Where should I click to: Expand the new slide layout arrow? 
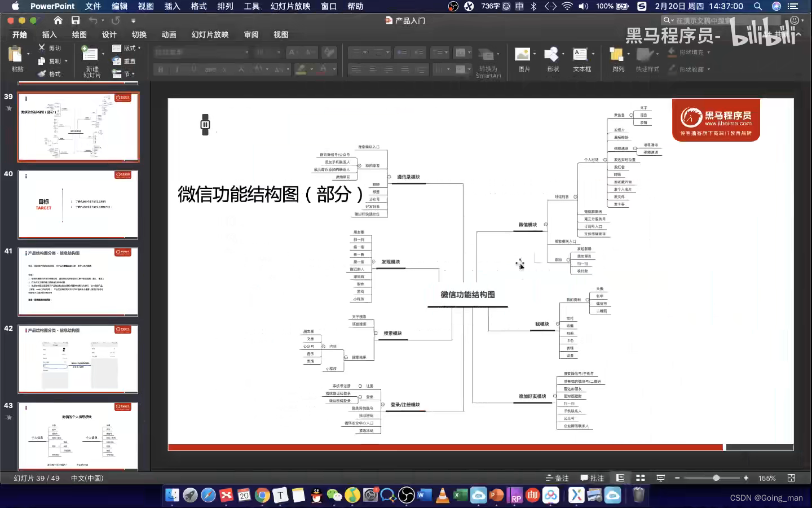click(x=103, y=54)
